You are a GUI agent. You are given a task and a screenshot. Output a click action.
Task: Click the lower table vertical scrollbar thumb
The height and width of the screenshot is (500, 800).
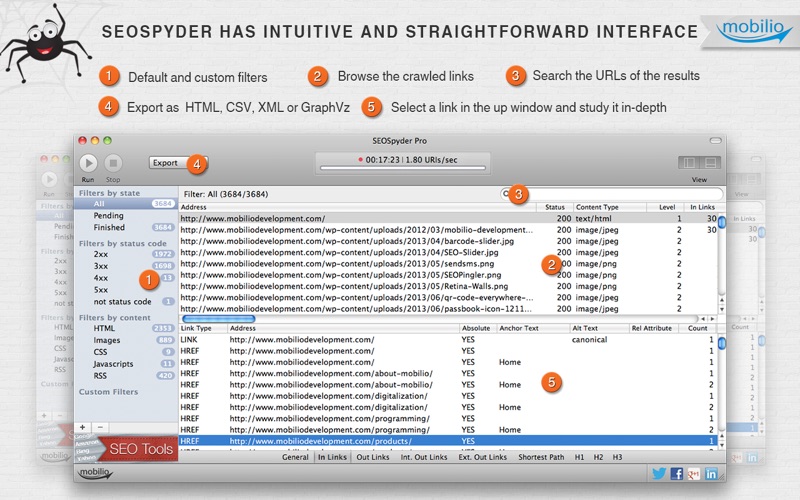(x=722, y=343)
